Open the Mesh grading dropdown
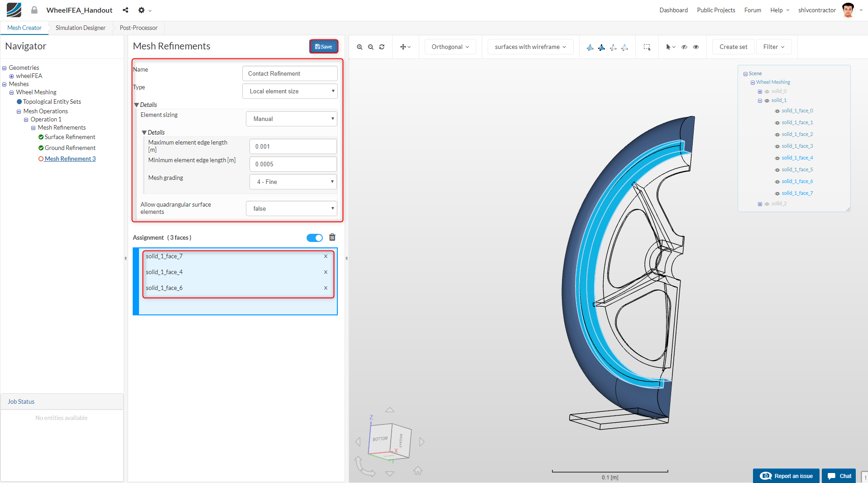Image resolution: width=868 pixels, height=483 pixels. click(x=293, y=182)
